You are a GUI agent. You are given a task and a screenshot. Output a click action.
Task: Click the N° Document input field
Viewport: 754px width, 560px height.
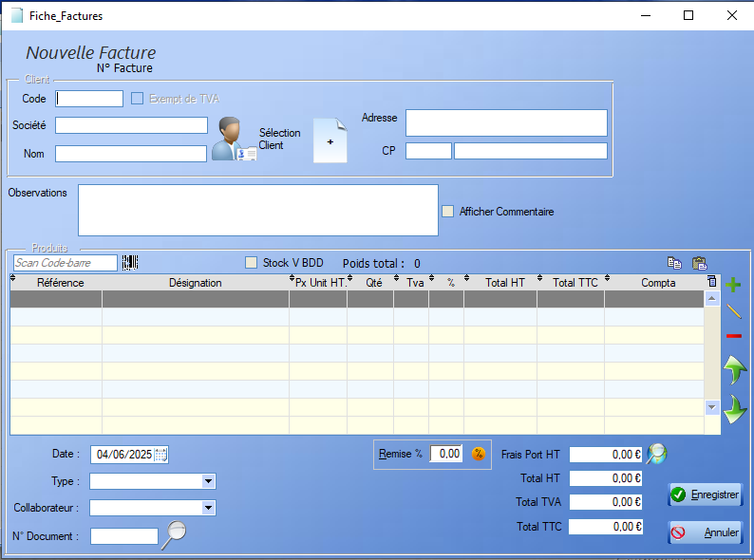[124, 536]
